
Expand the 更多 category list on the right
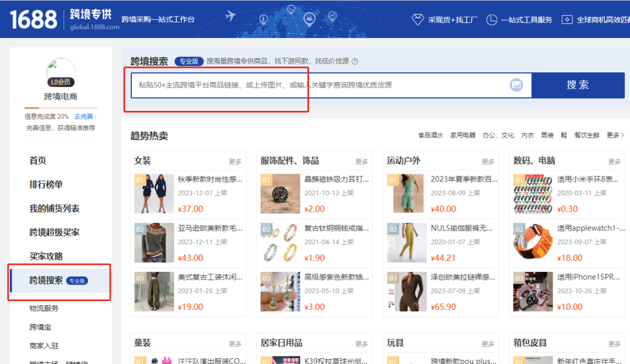click(612, 135)
